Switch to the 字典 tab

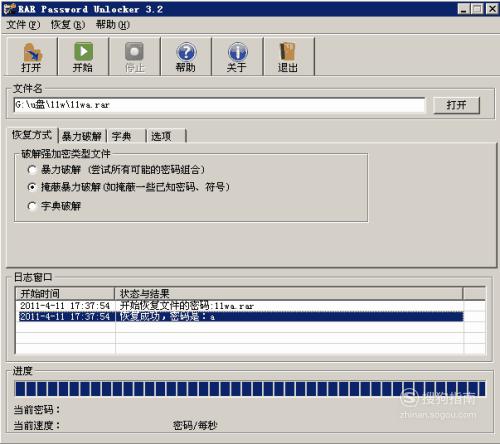tap(127, 136)
